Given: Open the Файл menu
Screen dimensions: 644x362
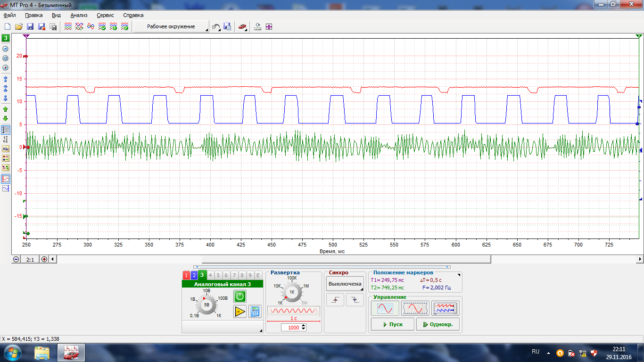Looking at the screenshot, I should click(9, 15).
